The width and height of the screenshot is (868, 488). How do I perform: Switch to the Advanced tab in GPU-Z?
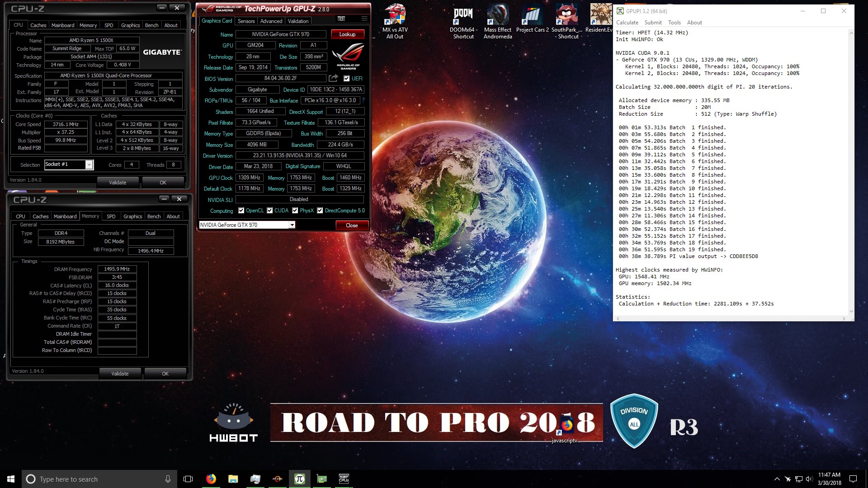coord(271,21)
